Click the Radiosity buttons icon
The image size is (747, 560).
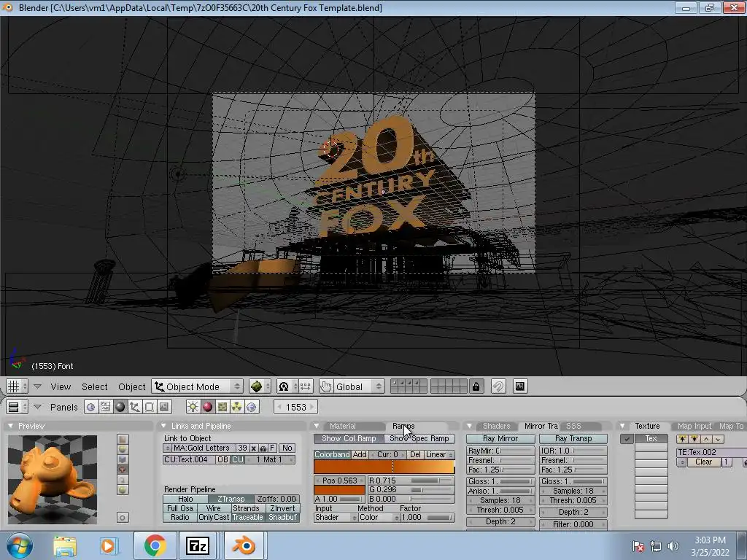(237, 407)
